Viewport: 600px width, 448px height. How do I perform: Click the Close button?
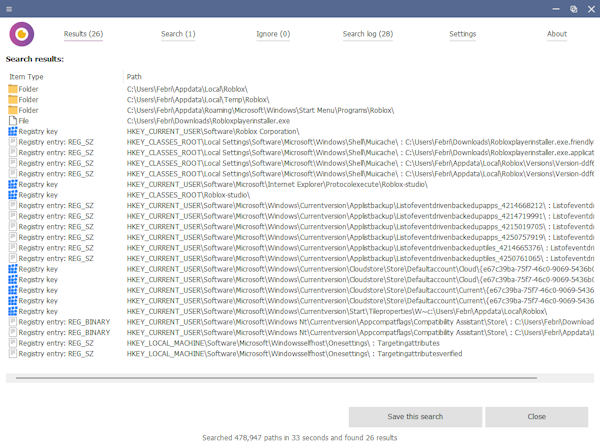(536, 417)
